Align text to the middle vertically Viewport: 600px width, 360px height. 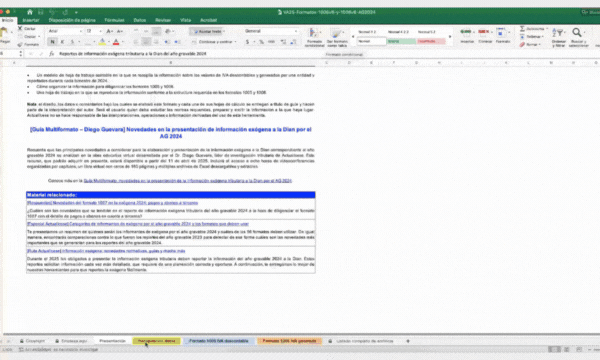click(x=146, y=31)
